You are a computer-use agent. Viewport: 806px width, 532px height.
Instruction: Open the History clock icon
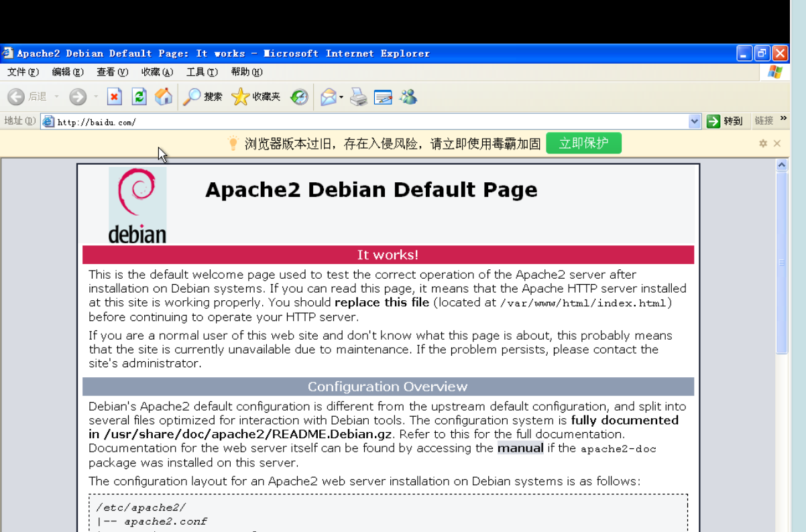click(299, 97)
